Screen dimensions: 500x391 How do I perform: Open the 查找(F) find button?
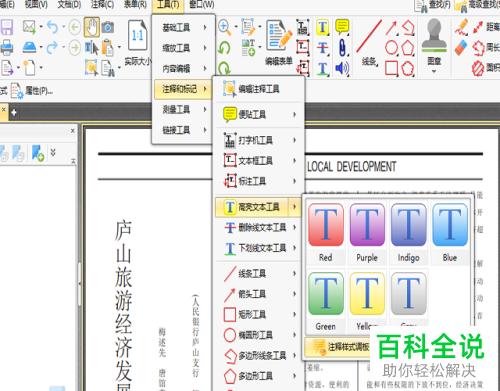(x=433, y=5)
